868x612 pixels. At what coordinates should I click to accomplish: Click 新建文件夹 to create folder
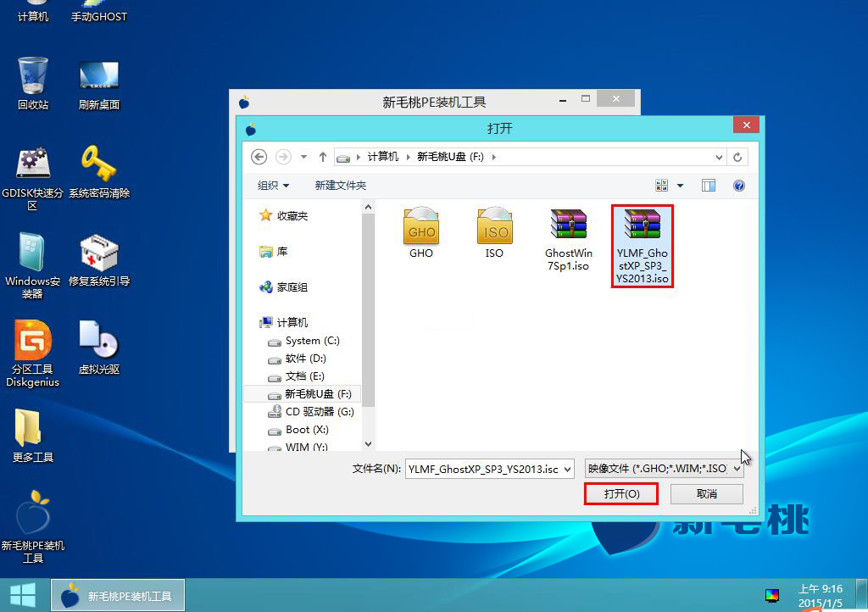coord(341,186)
